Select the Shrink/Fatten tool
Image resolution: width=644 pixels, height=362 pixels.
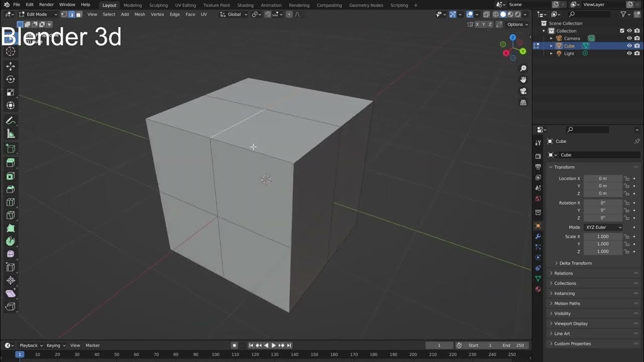tap(11, 281)
